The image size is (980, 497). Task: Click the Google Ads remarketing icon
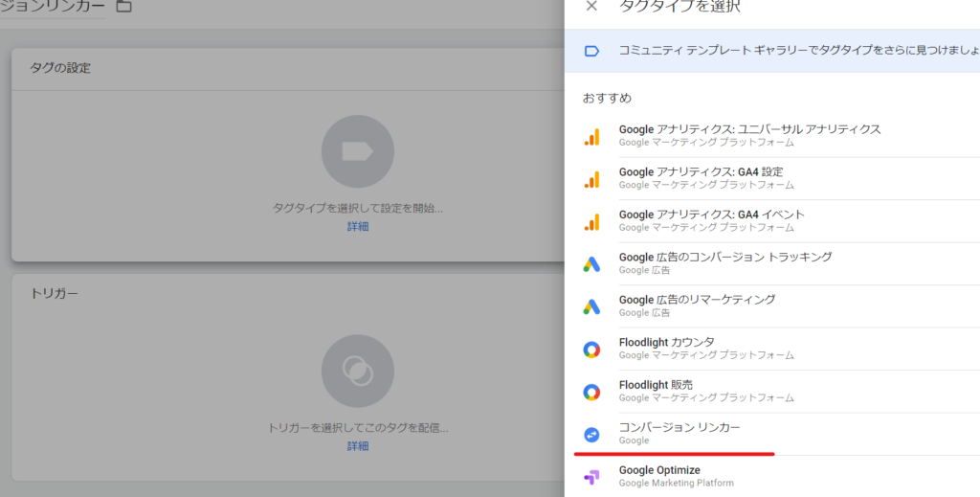(x=591, y=306)
